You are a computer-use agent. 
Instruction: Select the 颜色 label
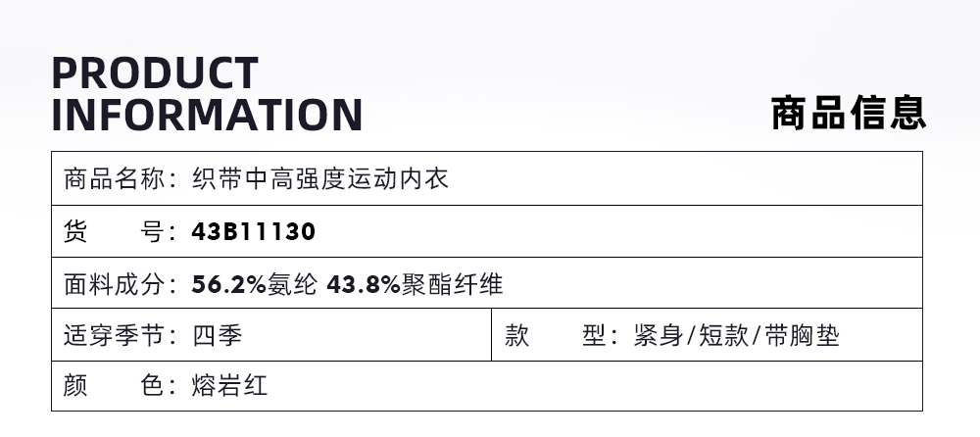tap(115, 386)
